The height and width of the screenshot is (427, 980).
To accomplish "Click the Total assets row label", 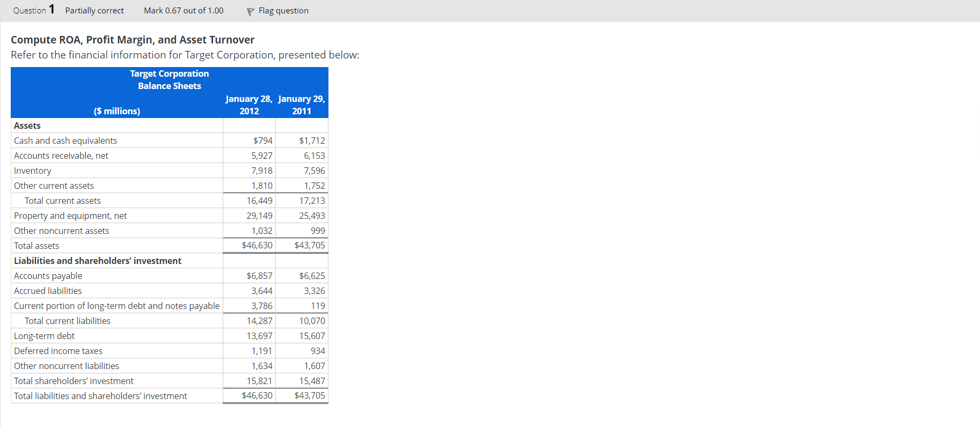I will (36, 246).
